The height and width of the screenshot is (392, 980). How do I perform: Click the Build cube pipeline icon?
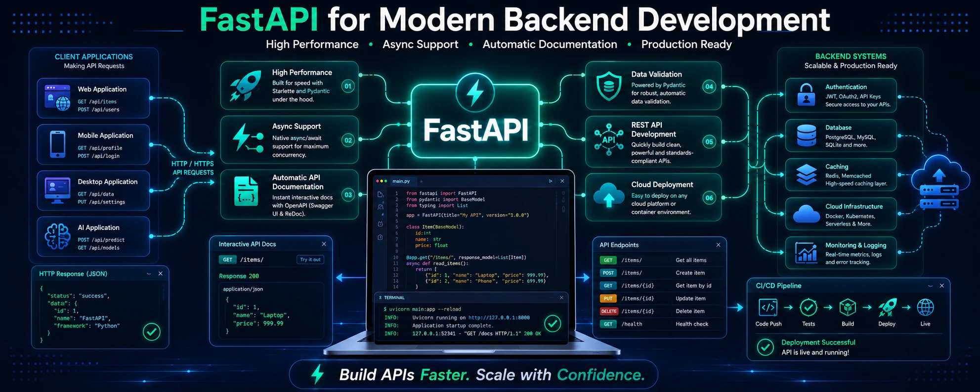tap(848, 307)
